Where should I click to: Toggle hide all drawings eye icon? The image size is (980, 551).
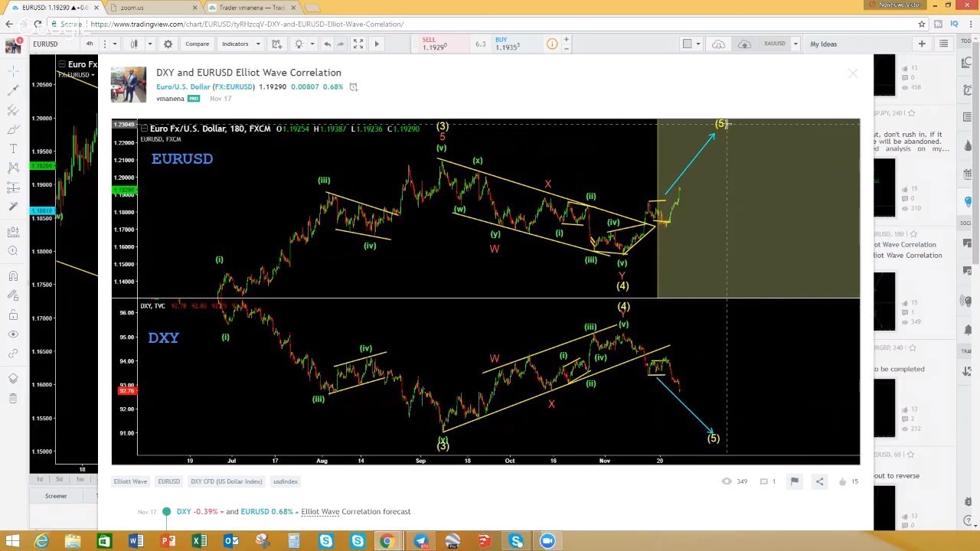click(x=13, y=334)
